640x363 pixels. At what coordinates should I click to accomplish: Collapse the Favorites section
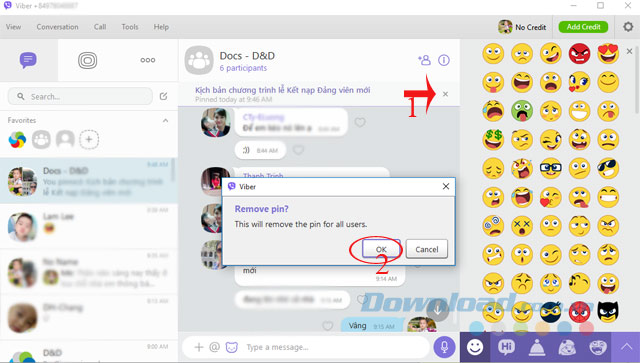(x=165, y=120)
